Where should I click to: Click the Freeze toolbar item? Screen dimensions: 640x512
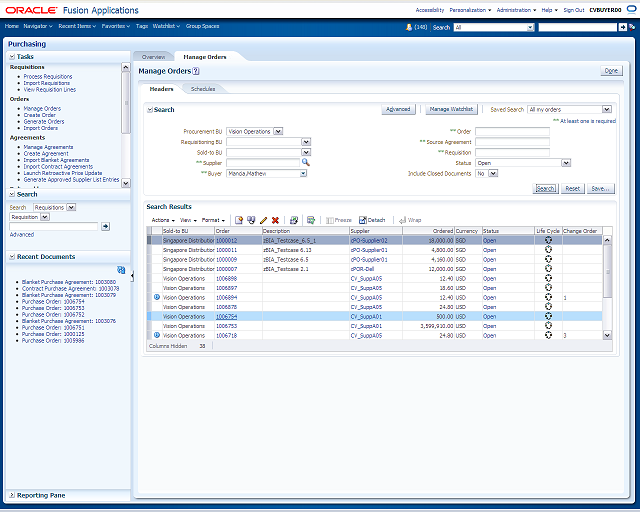click(x=339, y=220)
